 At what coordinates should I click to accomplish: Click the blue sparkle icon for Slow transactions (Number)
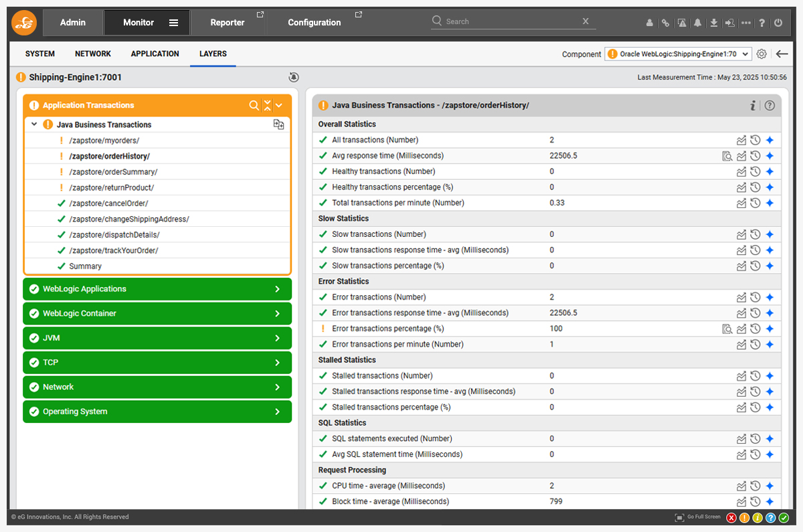770,234
